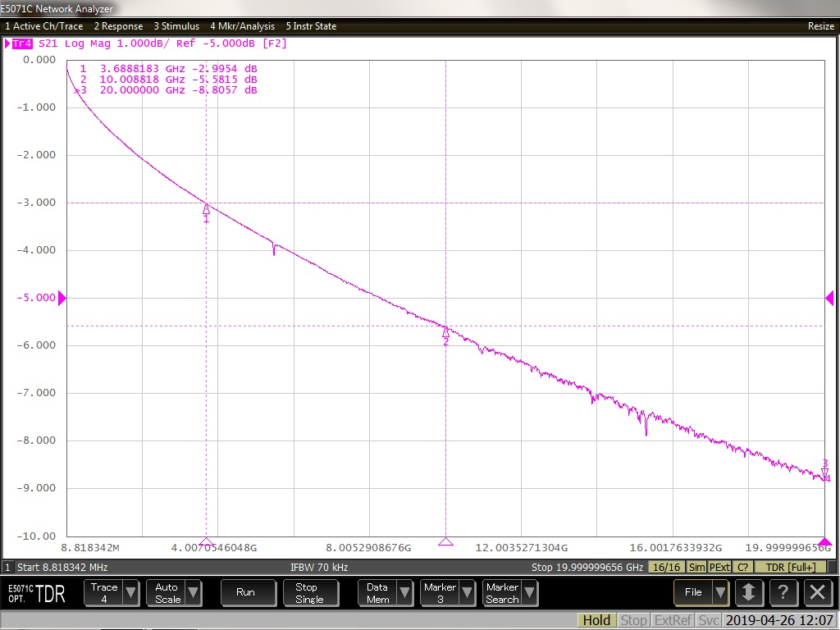The image size is (840, 630).
Task: Toggle the ExtRef status indicator
Action: tap(671, 620)
